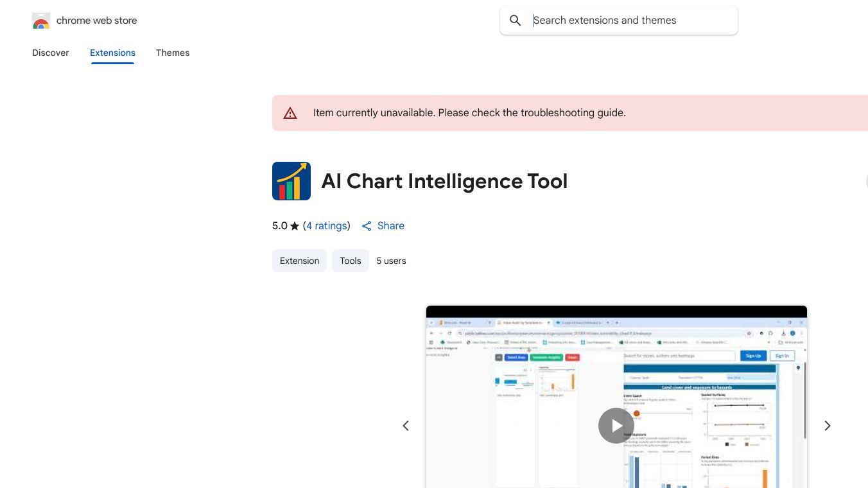
Task: Show previous screenshot with left chevron
Action: point(406,426)
